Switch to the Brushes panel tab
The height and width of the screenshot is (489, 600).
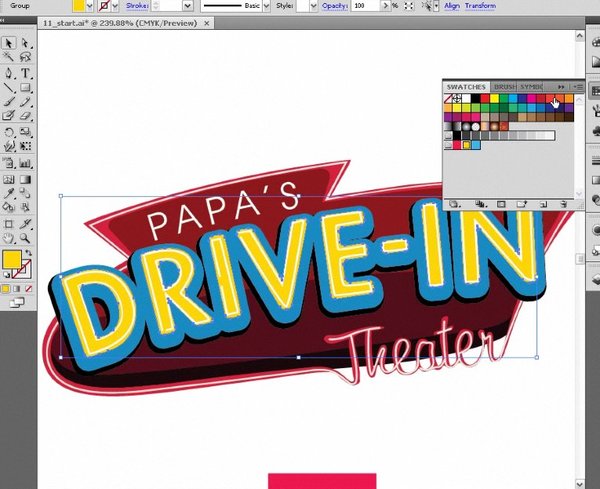(x=504, y=87)
